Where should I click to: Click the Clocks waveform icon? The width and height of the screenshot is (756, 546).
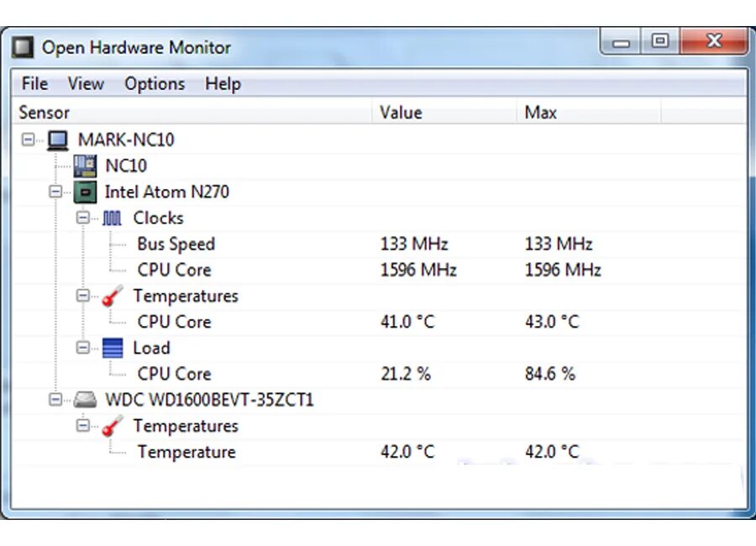[x=112, y=218]
